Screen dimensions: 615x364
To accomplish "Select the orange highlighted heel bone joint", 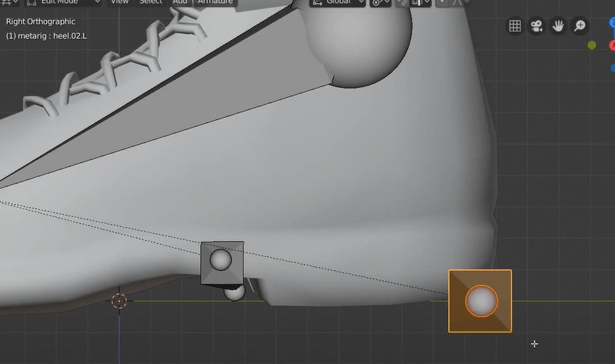I will pyautogui.click(x=480, y=301).
